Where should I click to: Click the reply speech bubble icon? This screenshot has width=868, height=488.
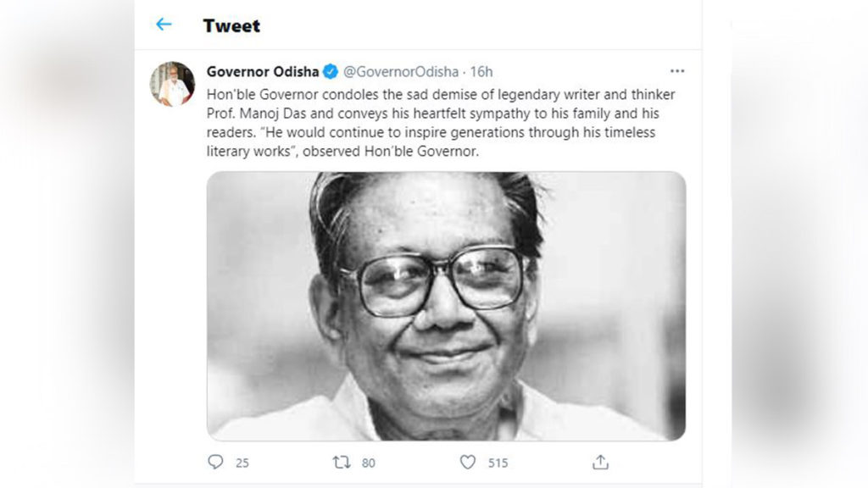coord(215,462)
